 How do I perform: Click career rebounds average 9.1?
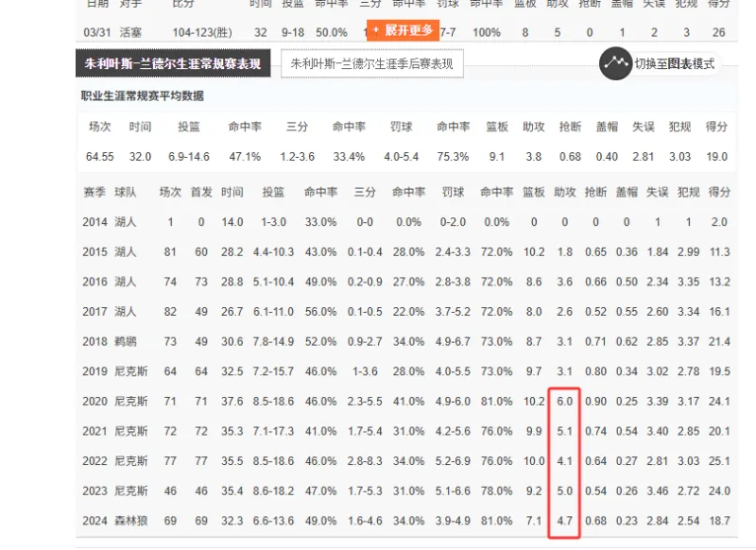point(497,157)
